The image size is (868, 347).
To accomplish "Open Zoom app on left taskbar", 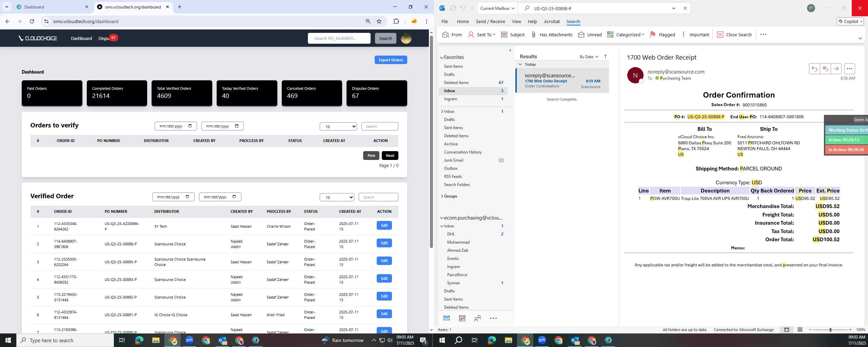I will click(189, 340).
